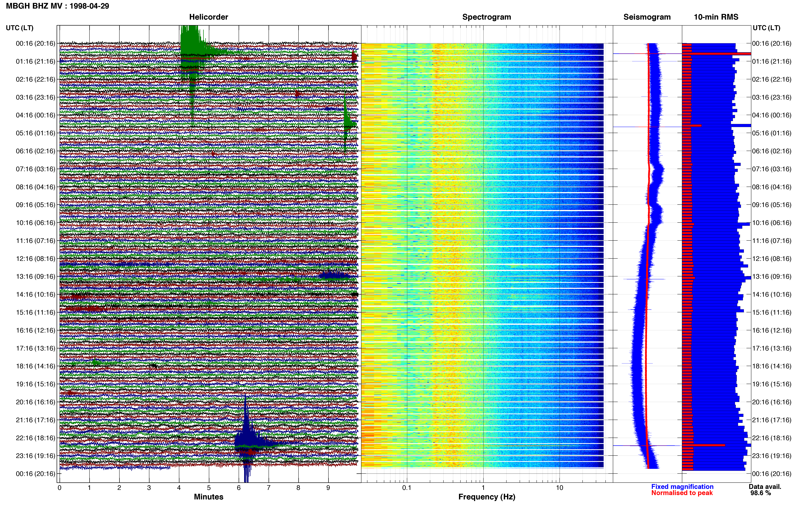Select the 'Seismogram' panel heading
The width and height of the screenshot is (812, 508).
click(647, 17)
